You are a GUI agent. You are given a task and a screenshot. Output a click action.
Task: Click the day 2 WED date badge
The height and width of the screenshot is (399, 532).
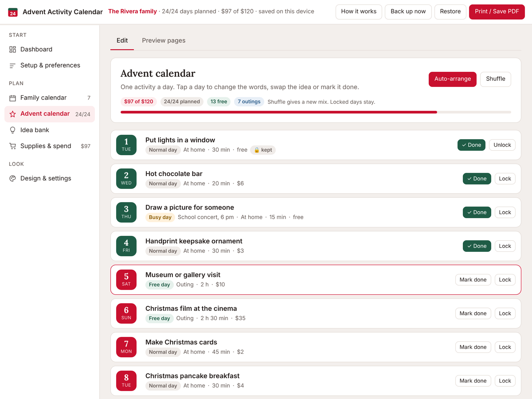pos(126,179)
